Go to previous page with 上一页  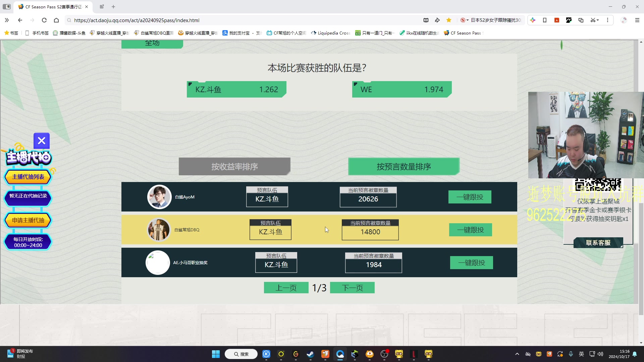tap(286, 288)
